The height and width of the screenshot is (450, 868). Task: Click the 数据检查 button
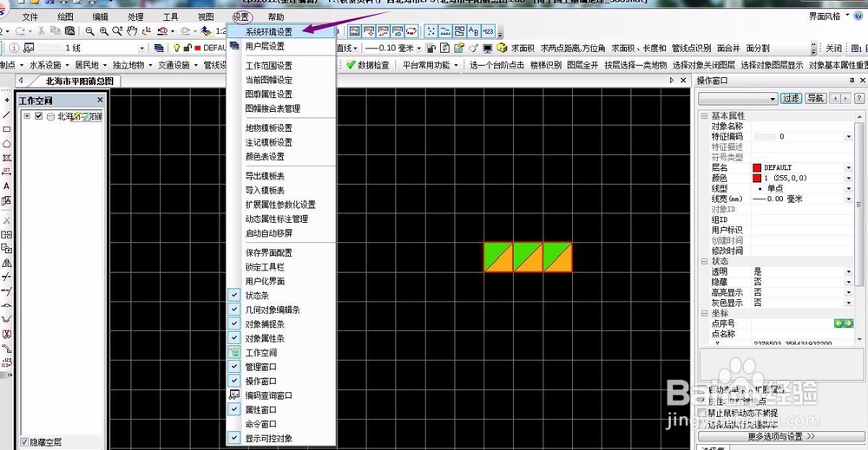pos(368,65)
